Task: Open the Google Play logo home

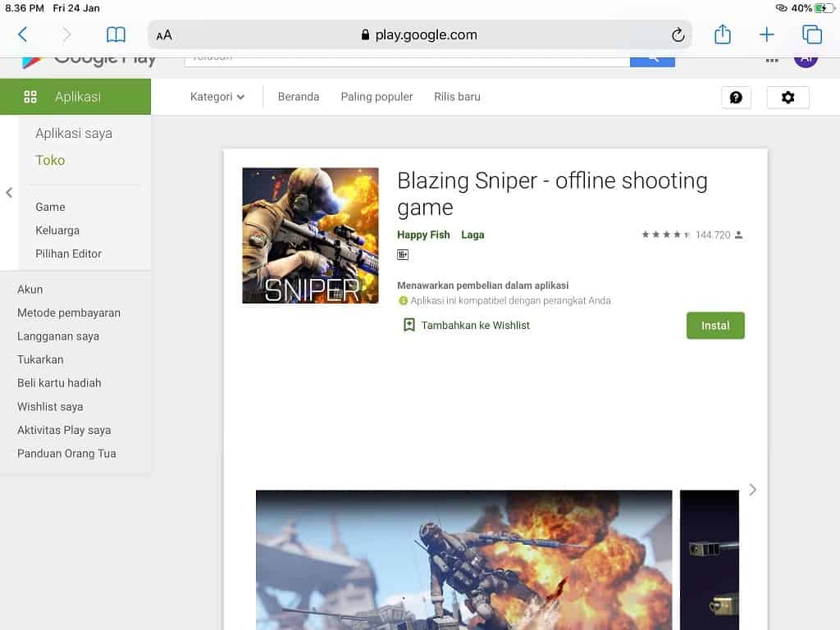Action: pos(89,61)
